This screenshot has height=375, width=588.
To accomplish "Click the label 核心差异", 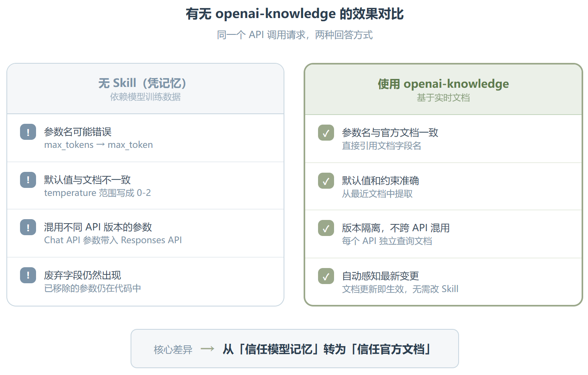I will 173,350.
